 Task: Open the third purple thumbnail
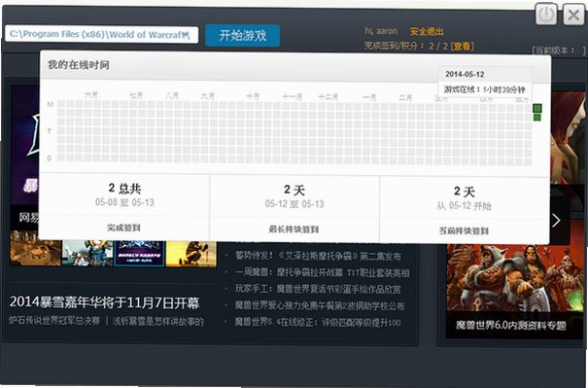click(139, 253)
